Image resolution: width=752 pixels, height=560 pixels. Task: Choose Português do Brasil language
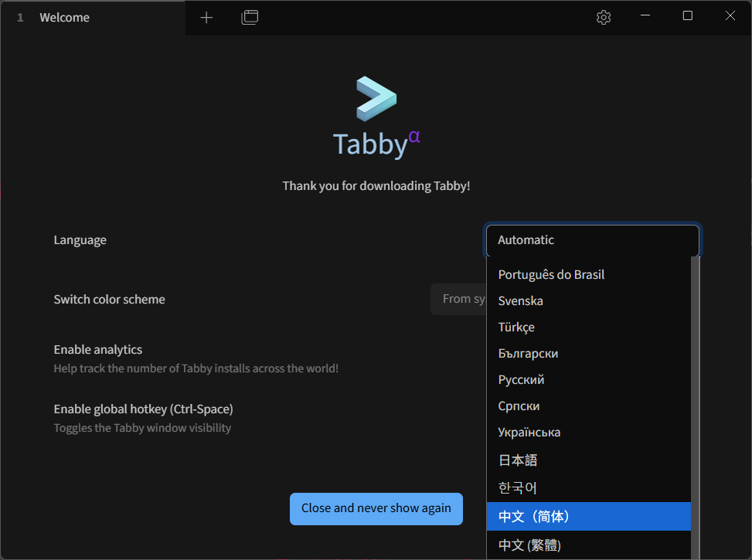tap(588, 275)
